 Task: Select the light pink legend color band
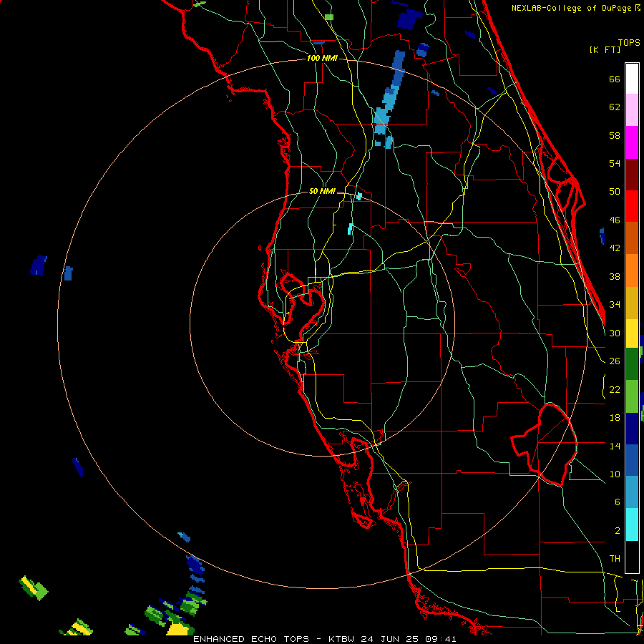click(632, 110)
